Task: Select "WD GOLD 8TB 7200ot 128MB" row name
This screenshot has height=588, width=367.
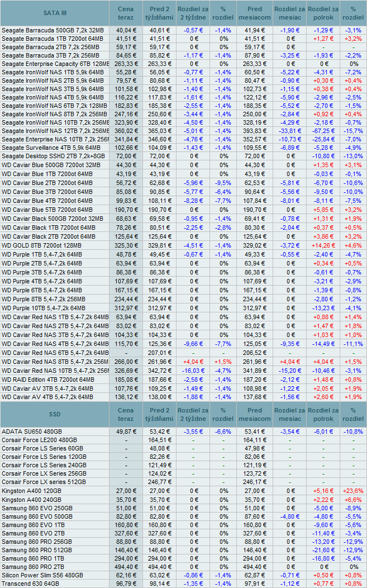Action: (41, 246)
